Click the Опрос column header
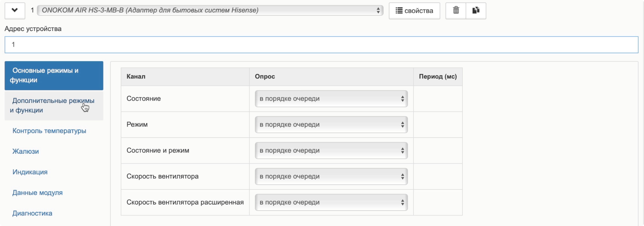Screen dimensions: 644x226 [265, 76]
